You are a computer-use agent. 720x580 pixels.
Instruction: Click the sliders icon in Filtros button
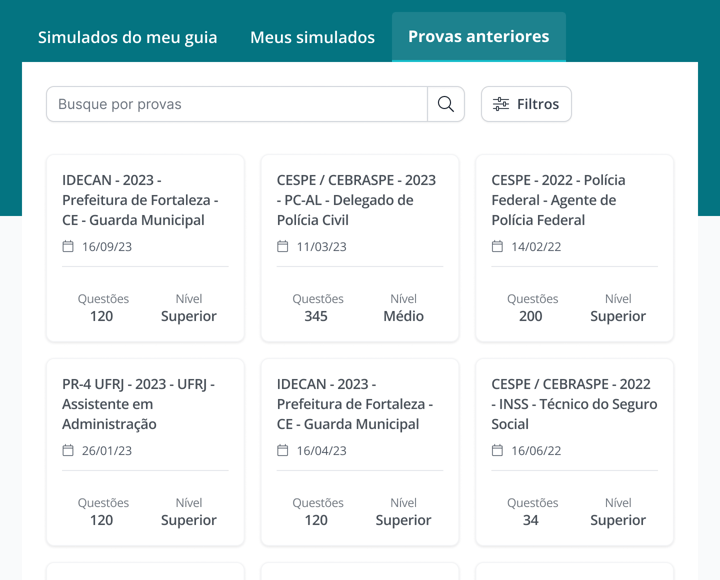click(501, 104)
